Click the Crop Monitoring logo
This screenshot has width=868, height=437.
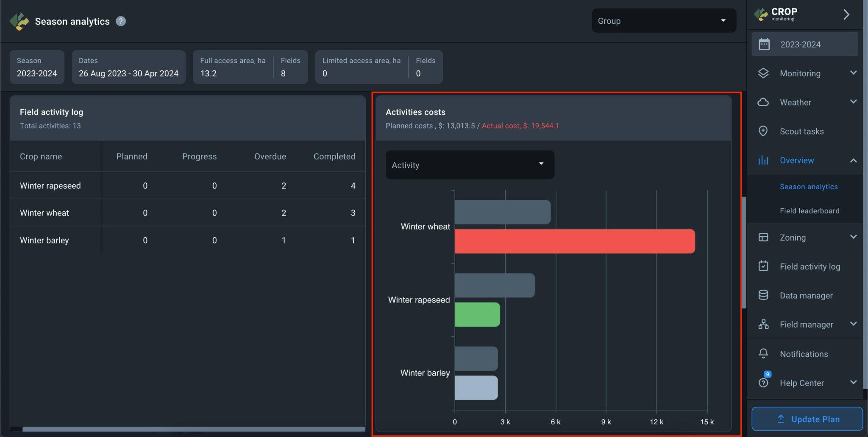(761, 14)
